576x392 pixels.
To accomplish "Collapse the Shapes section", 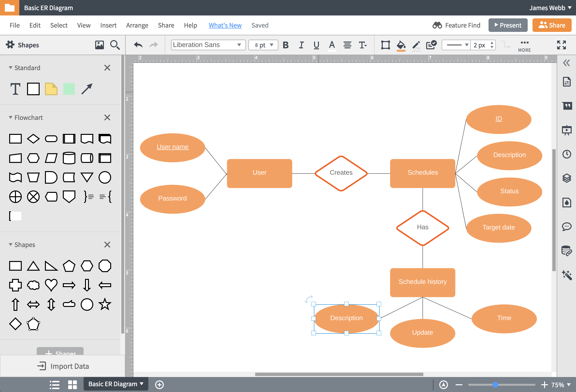I will [9, 244].
